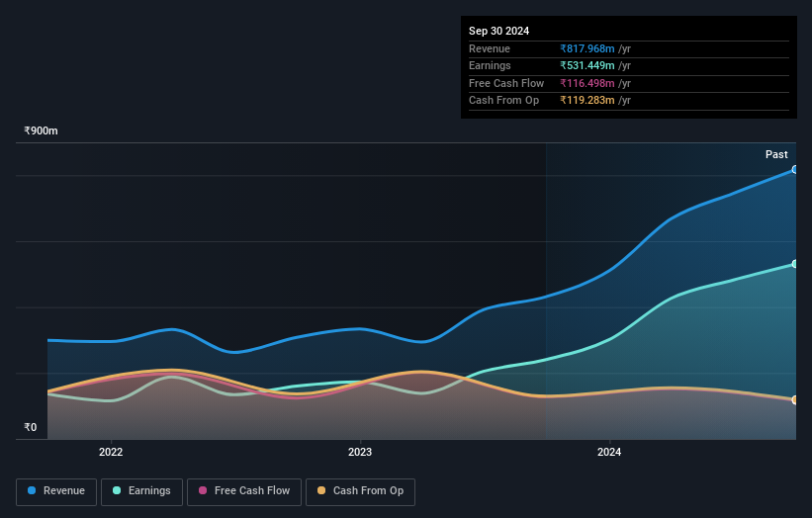The image size is (812, 518).
Task: Click the Free Cash Flow label in tooltip
Action: (x=506, y=83)
